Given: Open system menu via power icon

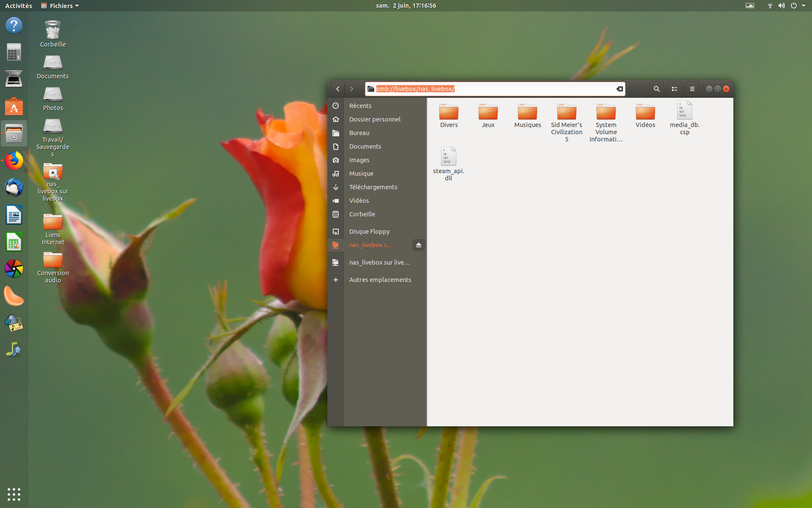Looking at the screenshot, I should (x=794, y=6).
